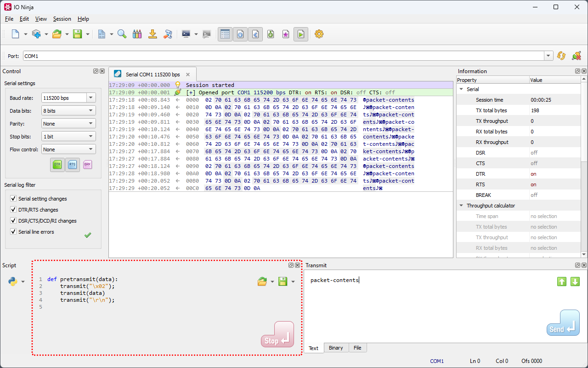
Task: Toggle DTR/RTS changes checkbox
Action: [x=13, y=210]
